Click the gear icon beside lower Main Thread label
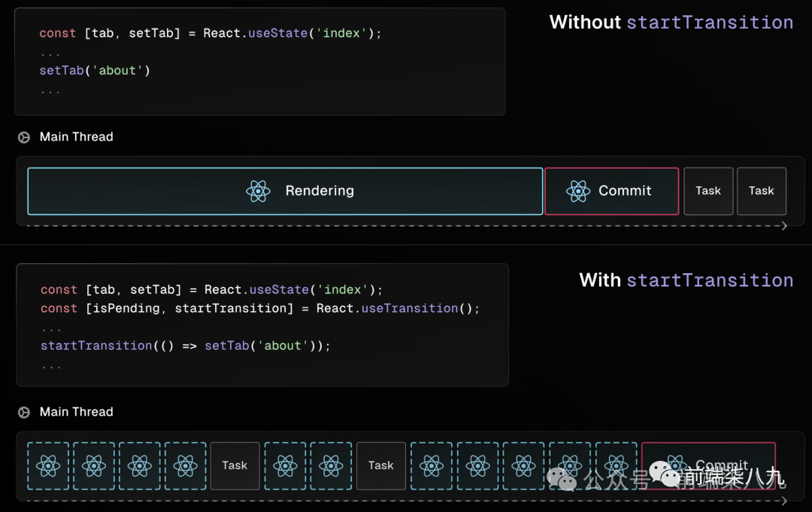The height and width of the screenshot is (512, 812). pos(24,412)
